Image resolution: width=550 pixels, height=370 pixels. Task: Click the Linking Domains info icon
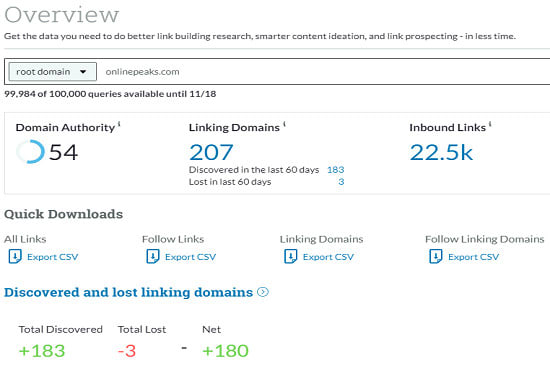tap(284, 124)
